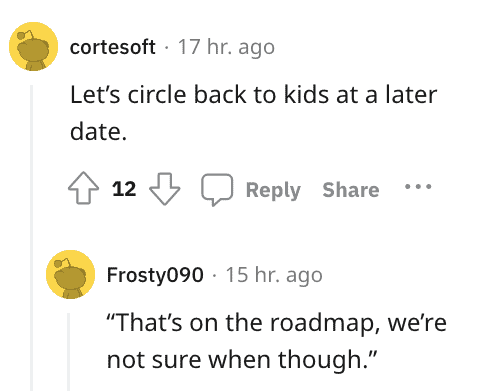Click the 17 hr. ago timestamp

coord(226,47)
